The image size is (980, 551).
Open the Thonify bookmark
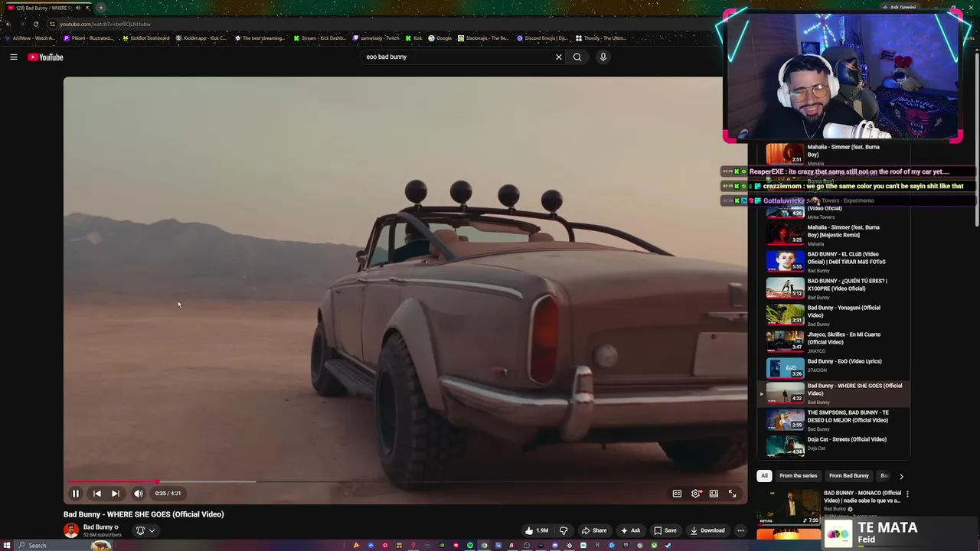point(601,37)
